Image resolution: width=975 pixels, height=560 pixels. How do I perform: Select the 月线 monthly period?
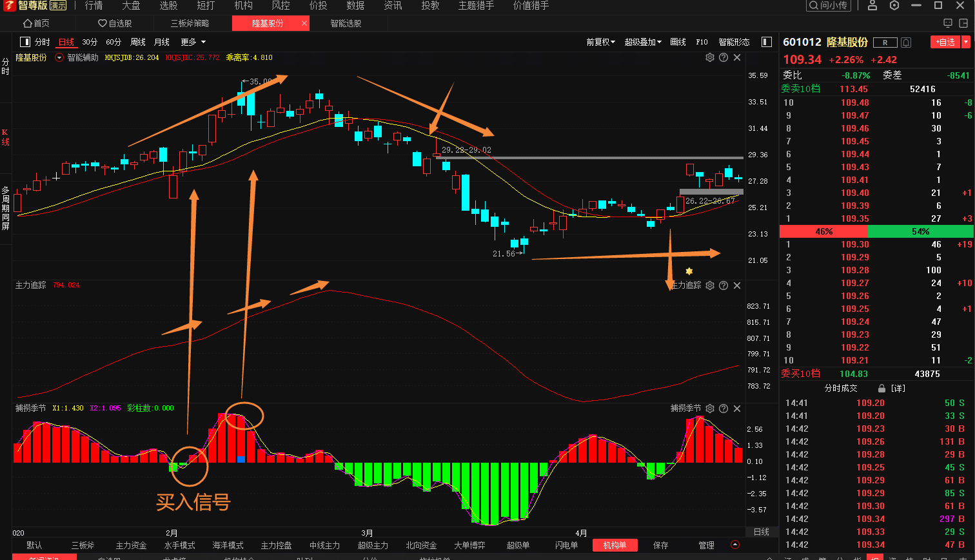coord(162,42)
